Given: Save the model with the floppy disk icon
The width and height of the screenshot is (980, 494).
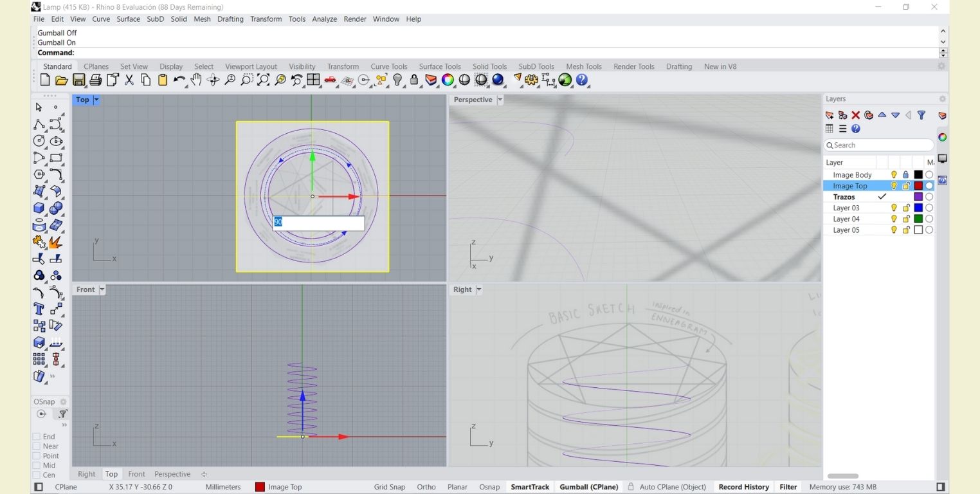Looking at the screenshot, I should 78,80.
